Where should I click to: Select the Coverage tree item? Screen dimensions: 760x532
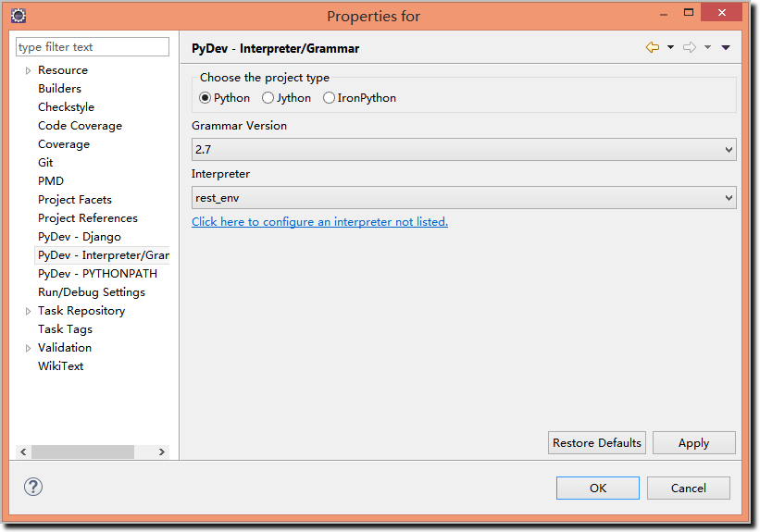(x=64, y=144)
